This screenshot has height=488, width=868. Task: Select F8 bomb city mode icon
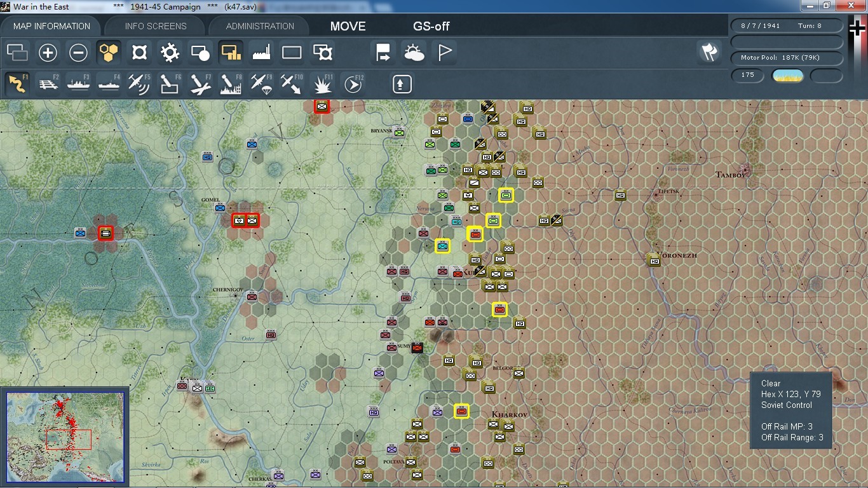tap(231, 84)
